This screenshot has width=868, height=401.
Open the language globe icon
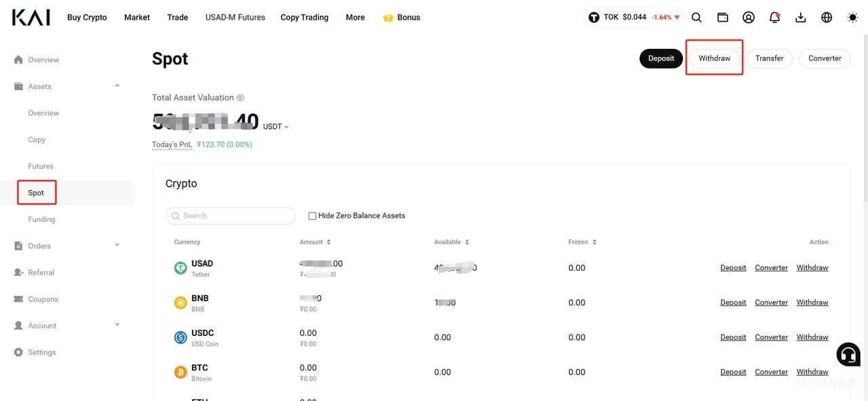coord(827,18)
